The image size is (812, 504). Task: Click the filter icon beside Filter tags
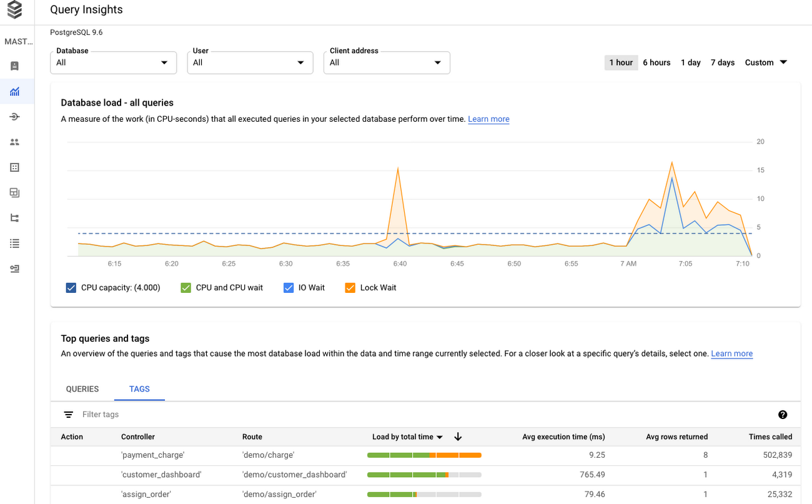69,415
